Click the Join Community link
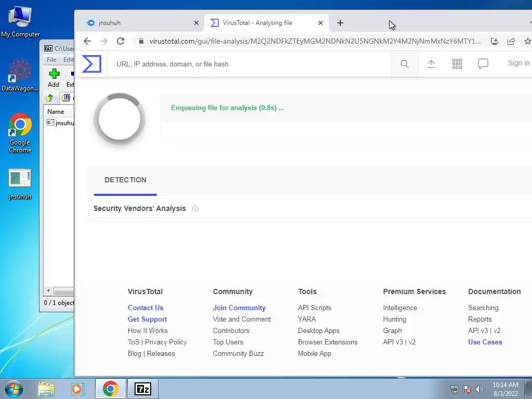 coord(239,308)
